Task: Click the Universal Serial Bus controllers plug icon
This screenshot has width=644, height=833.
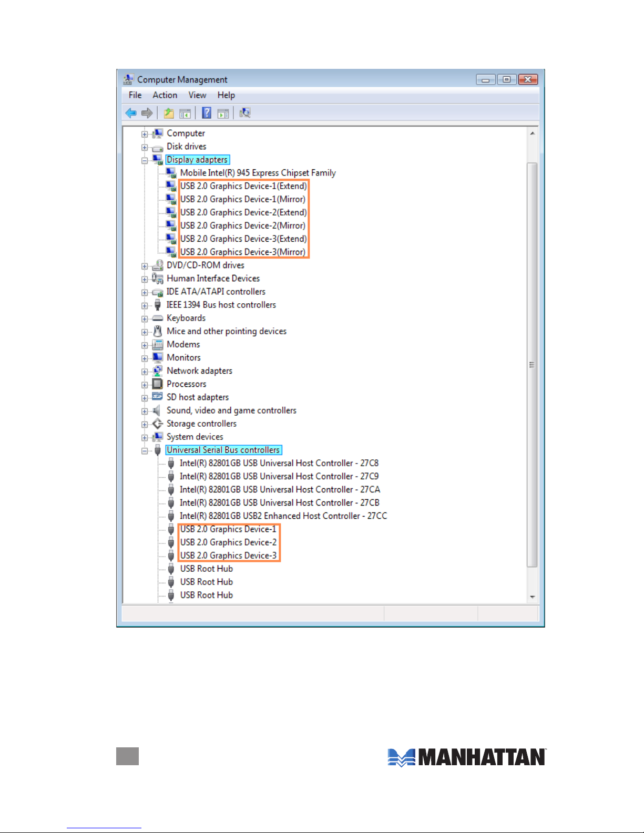Action: (x=157, y=450)
